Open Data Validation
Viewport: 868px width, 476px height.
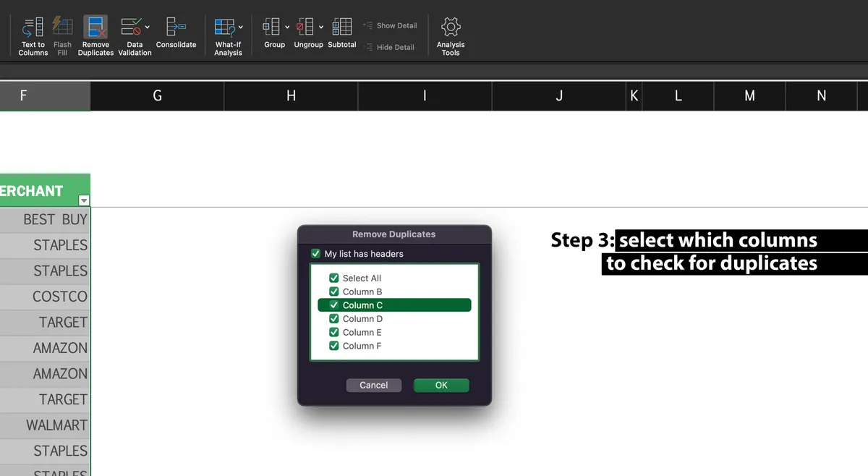coord(135,36)
